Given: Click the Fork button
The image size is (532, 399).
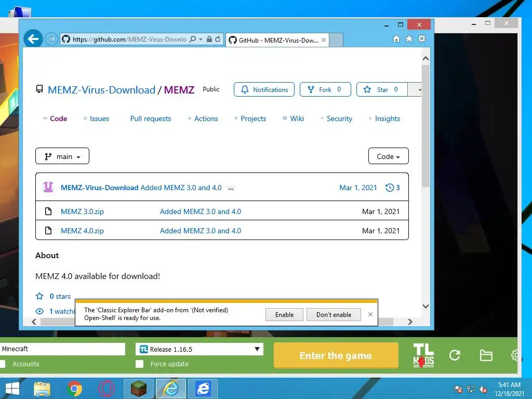Looking at the screenshot, I should pos(325,89).
